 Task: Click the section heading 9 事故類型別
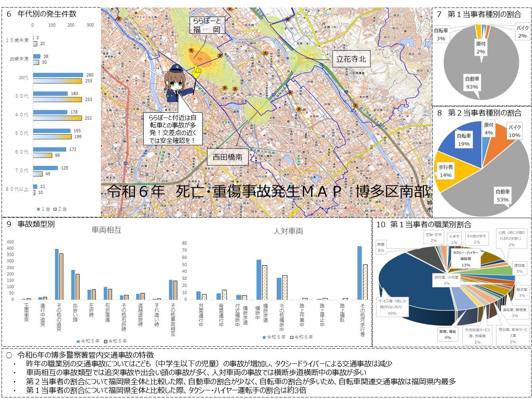click(x=30, y=224)
